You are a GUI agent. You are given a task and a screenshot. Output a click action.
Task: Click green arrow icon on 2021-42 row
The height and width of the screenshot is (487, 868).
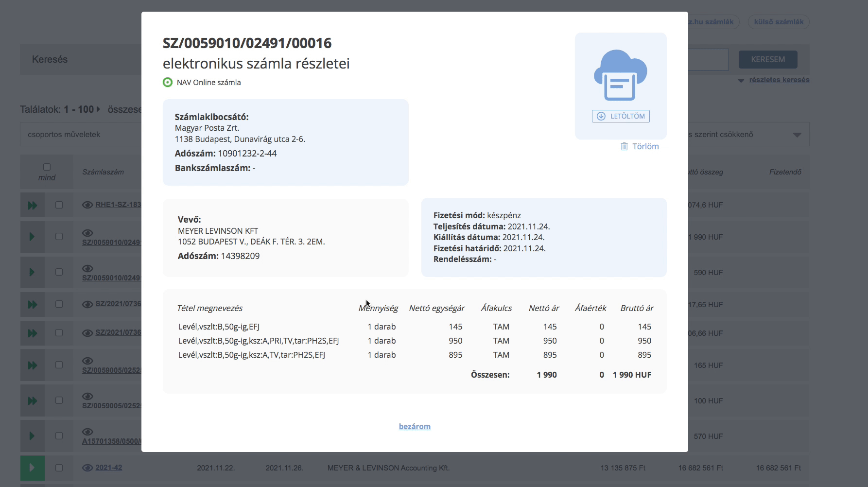[33, 468]
